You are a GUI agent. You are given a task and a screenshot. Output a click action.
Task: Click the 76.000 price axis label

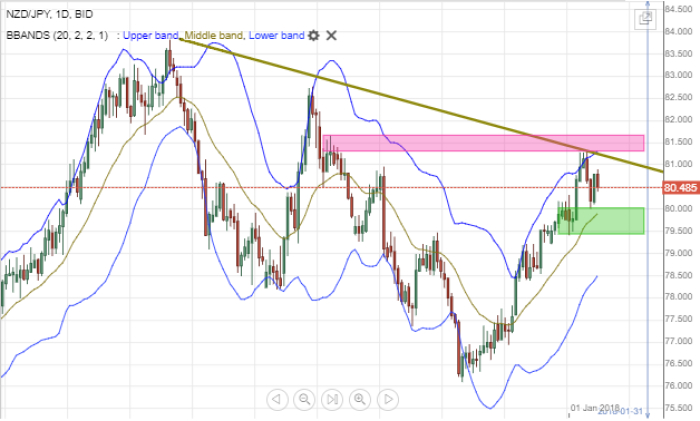678,386
